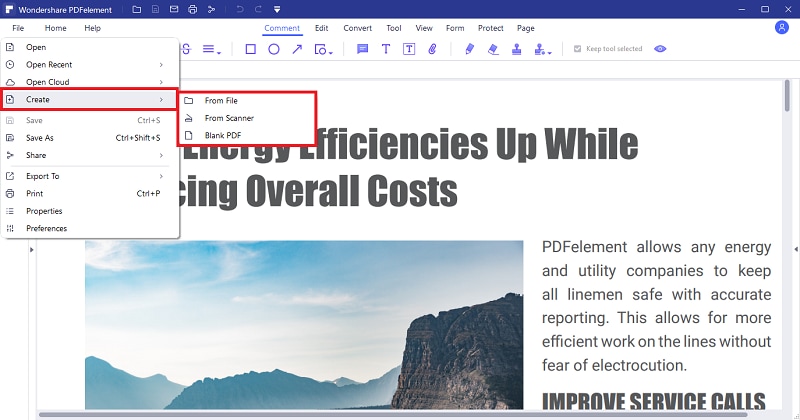Select the sticky note comment tool
The height and width of the screenshot is (420, 800).
(362, 49)
